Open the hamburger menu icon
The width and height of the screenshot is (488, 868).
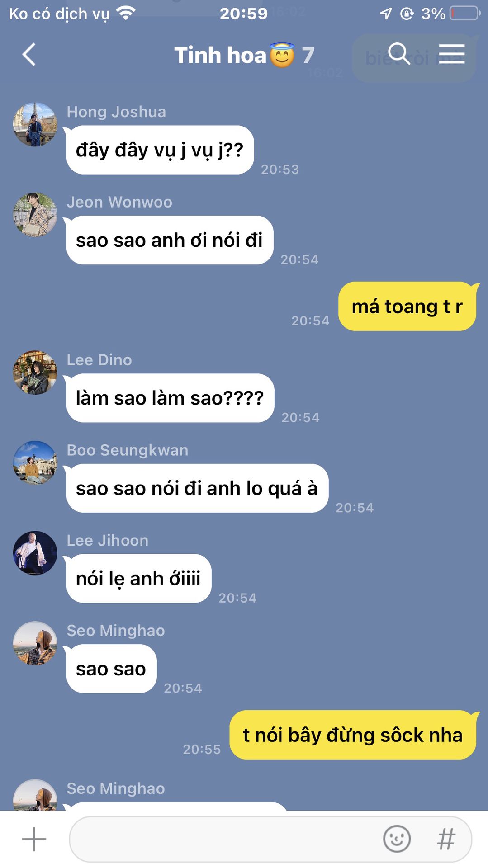point(451,54)
